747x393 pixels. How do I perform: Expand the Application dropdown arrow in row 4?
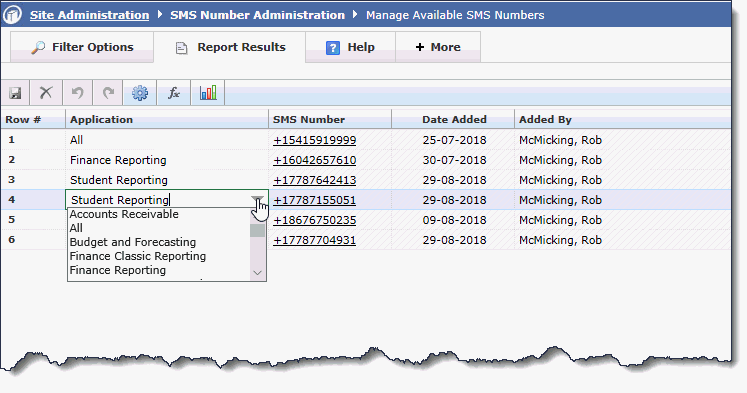(x=257, y=200)
